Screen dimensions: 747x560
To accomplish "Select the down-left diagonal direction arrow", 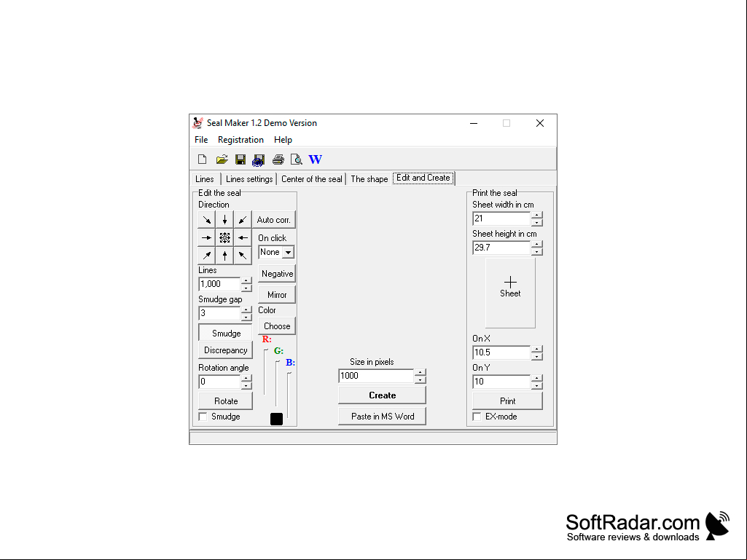I will (243, 219).
